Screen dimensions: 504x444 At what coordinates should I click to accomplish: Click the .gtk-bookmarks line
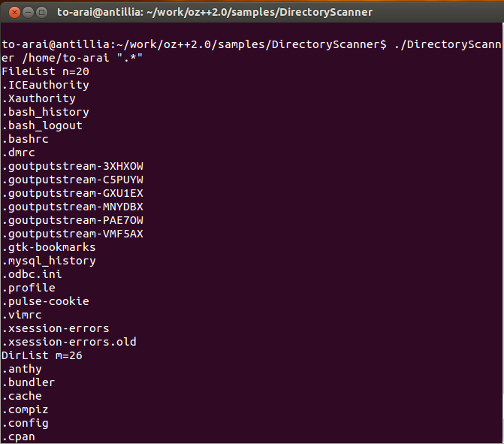(49, 247)
